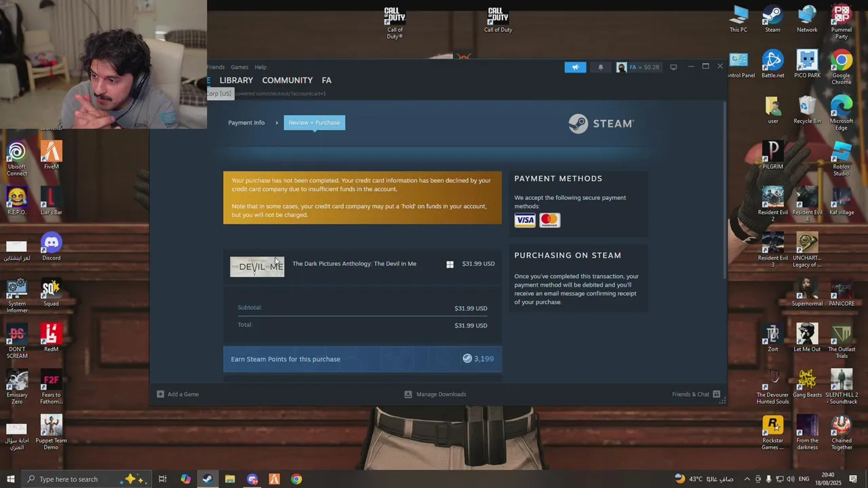Open Call of Duty® desktop shortcut
This screenshot has height=488, width=868.
point(395,23)
